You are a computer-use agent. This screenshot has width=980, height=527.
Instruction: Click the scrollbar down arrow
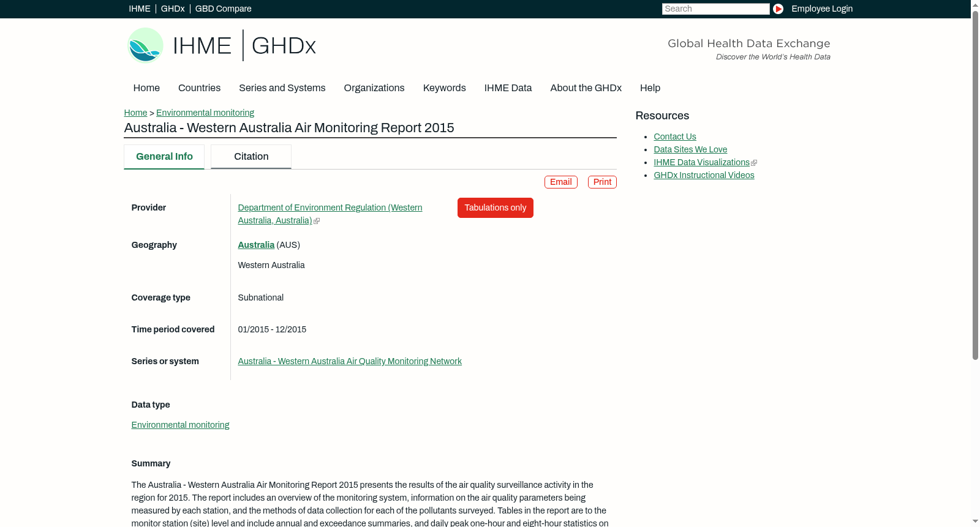coord(975,522)
